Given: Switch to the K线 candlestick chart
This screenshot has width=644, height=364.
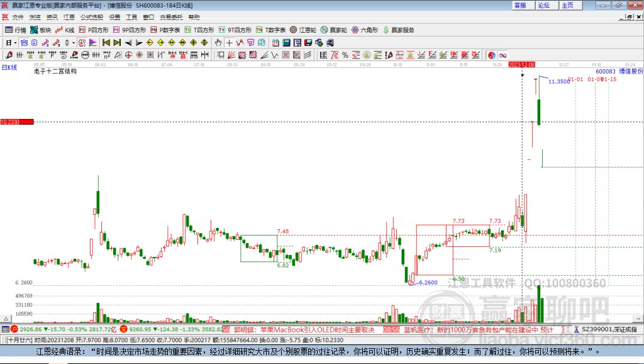Looking at the screenshot, I should [x=65, y=30].
